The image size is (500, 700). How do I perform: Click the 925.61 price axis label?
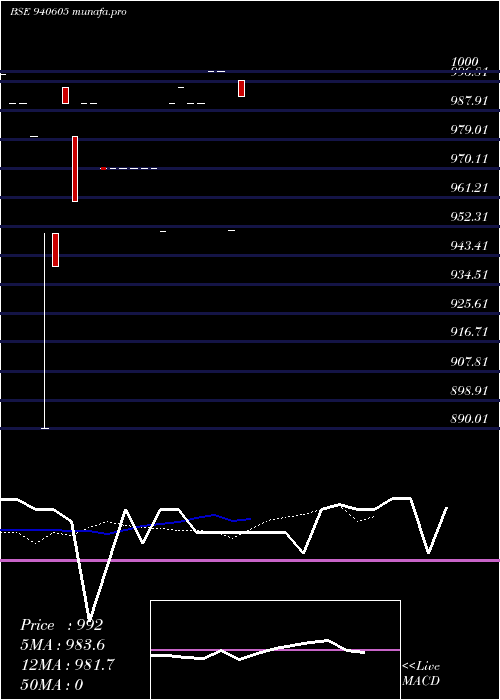click(469, 304)
